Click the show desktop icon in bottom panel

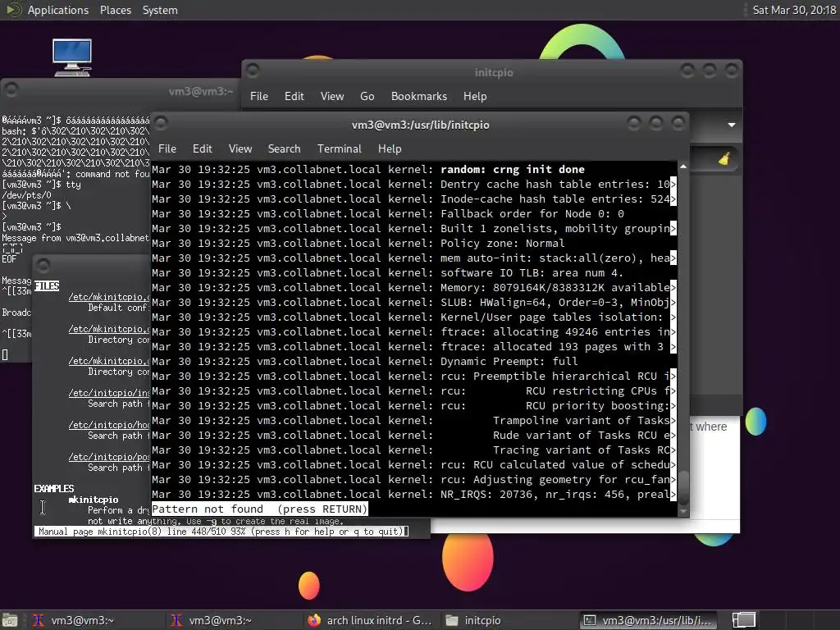pos(10,620)
